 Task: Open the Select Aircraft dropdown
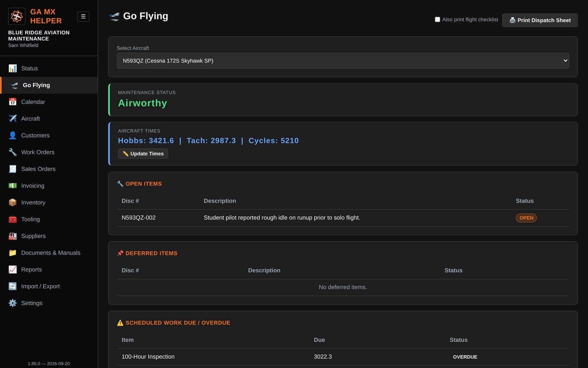(343, 61)
